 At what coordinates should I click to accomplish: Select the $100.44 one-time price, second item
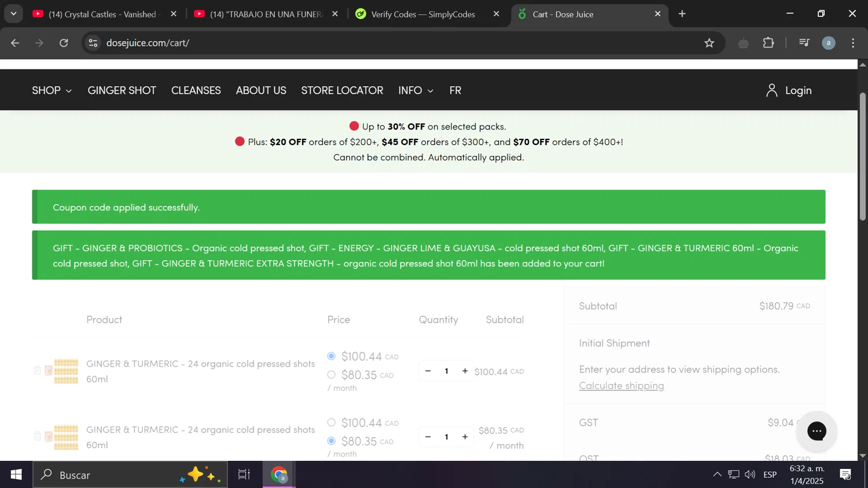click(331, 422)
